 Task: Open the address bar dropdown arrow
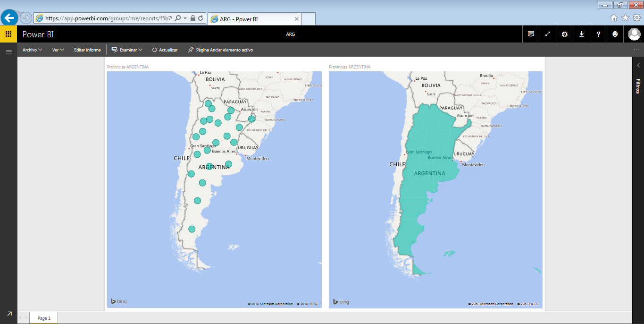(185, 18)
